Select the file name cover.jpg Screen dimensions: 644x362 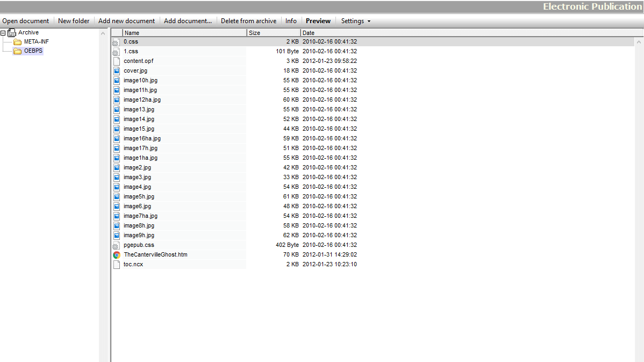point(135,70)
